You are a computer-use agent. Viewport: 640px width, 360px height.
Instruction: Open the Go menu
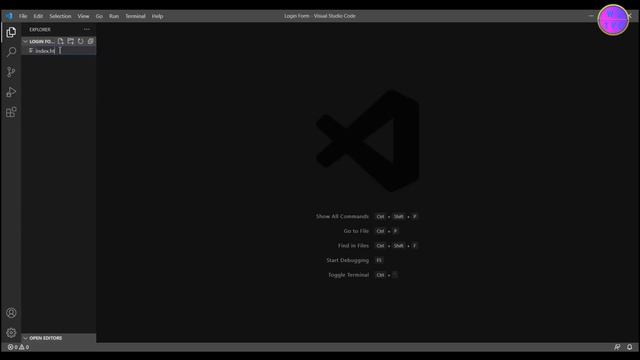coord(99,16)
